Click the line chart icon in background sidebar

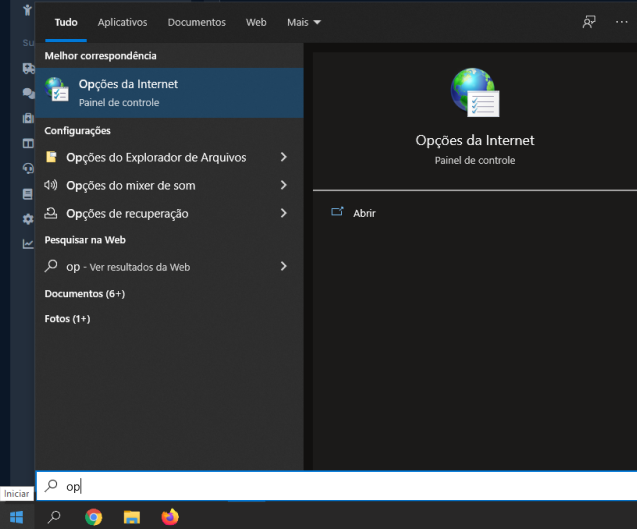pos(28,244)
